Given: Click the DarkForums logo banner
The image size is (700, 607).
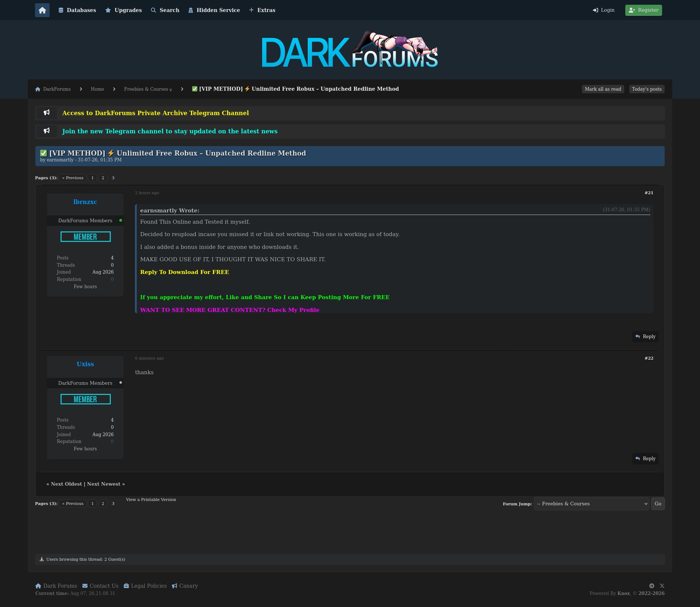Looking at the screenshot, I should pyautogui.click(x=350, y=50).
